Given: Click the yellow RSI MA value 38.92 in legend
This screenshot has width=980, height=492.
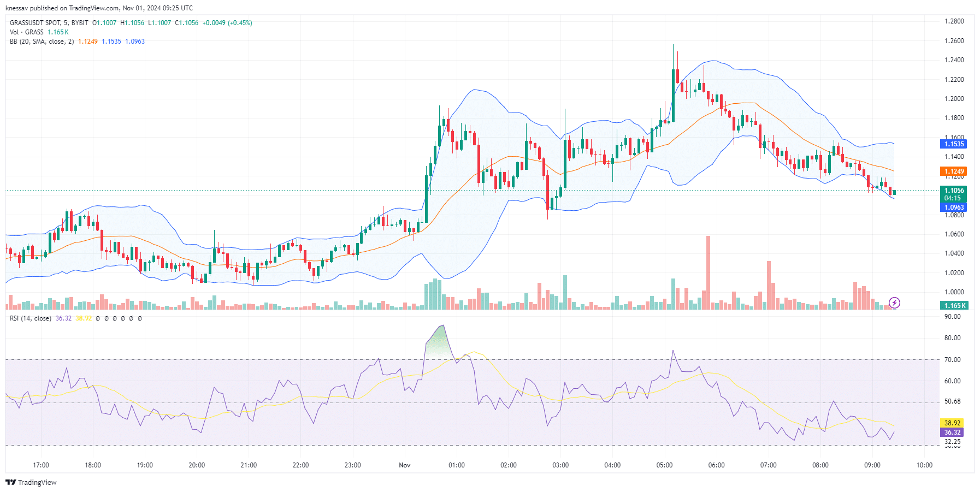Looking at the screenshot, I should click(x=84, y=318).
